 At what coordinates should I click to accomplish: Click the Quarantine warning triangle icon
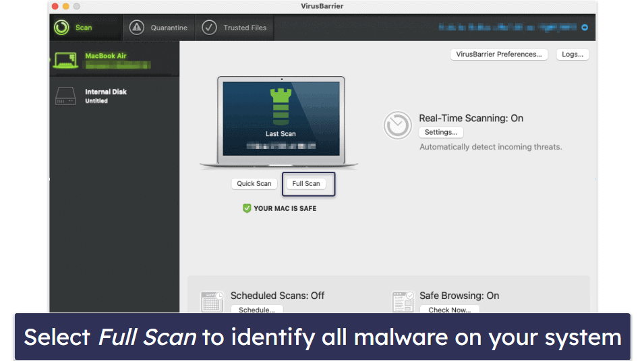[136, 28]
